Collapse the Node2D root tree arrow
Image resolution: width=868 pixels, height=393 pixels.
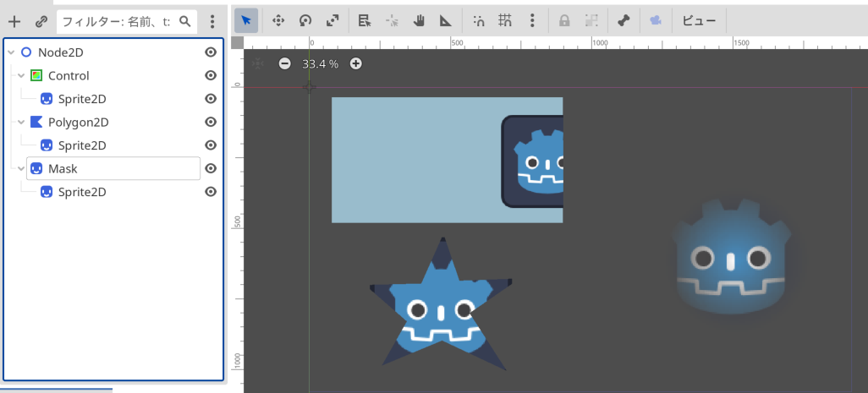tap(11, 52)
